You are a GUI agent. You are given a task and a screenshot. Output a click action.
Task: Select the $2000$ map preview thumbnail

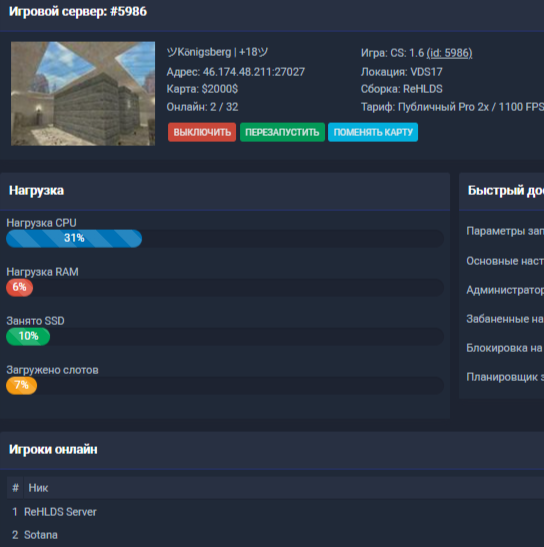coord(83,93)
